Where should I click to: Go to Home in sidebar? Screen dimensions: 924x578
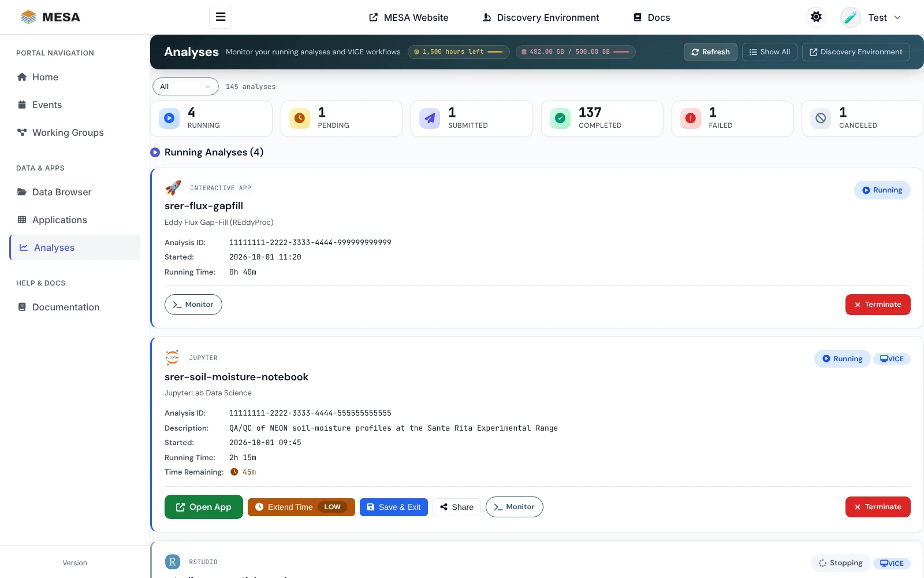(75, 77)
